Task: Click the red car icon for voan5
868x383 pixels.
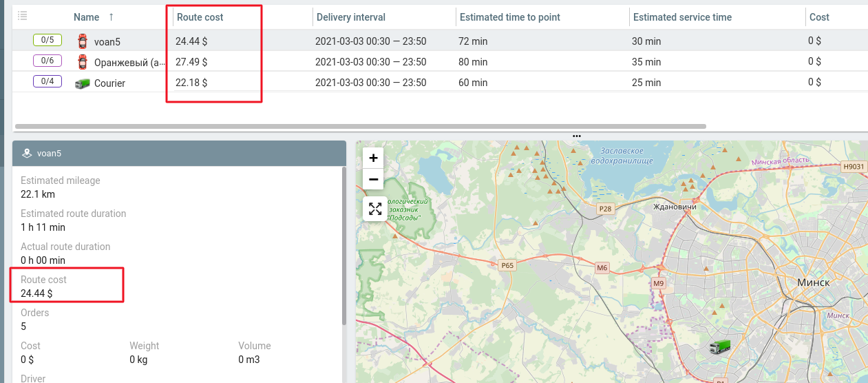Action: (x=83, y=41)
